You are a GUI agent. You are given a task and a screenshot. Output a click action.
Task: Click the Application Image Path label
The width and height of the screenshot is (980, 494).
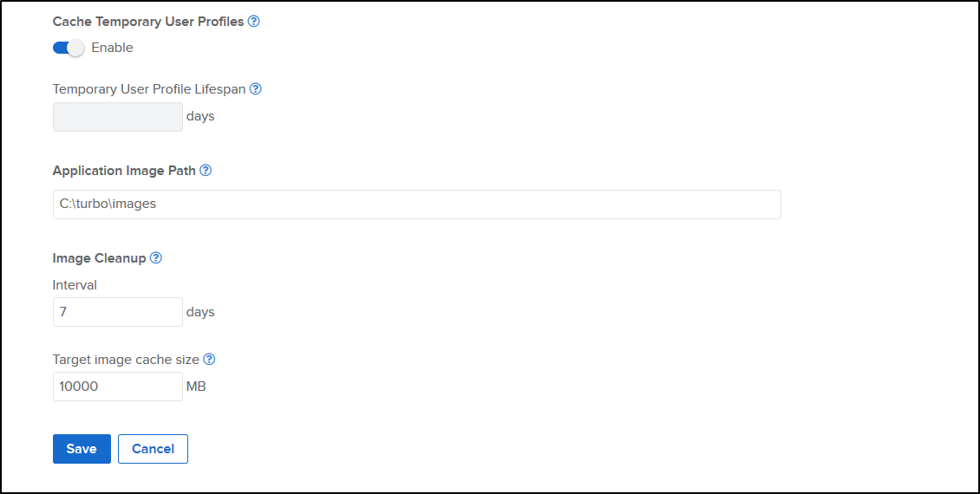[124, 171]
